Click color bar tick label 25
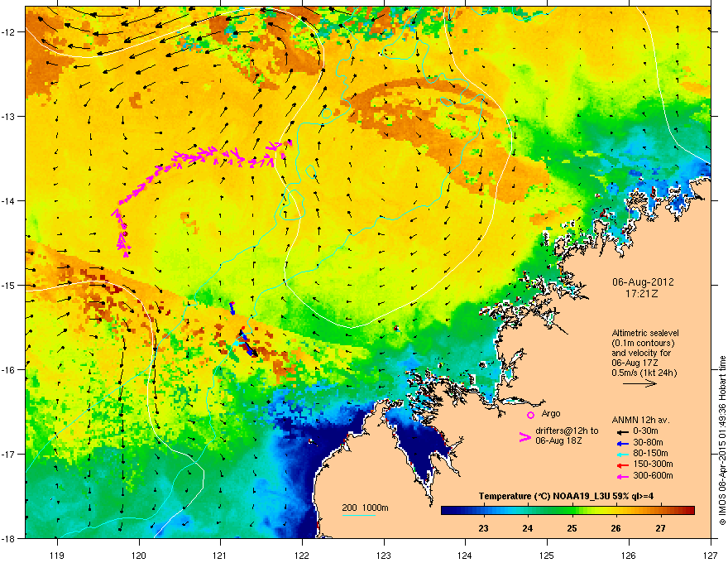 tap(572, 528)
